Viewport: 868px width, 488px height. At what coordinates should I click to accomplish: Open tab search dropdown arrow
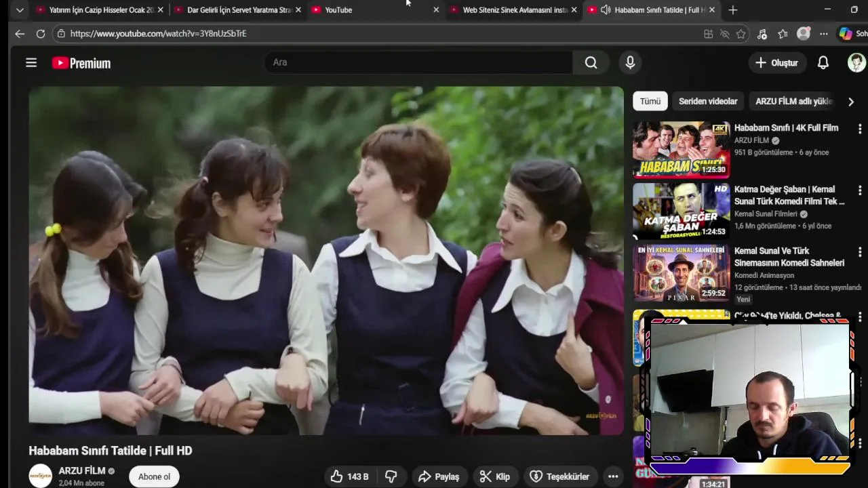coord(20,10)
